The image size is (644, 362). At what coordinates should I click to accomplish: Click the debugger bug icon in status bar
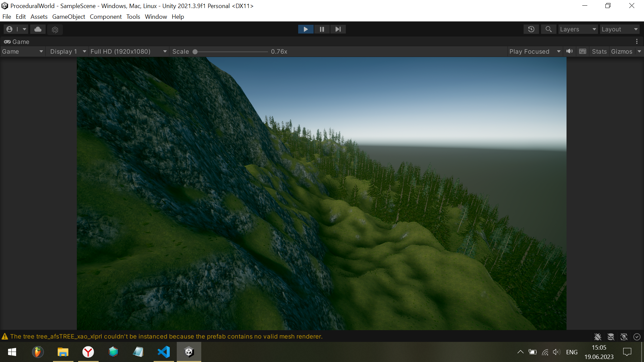(x=597, y=337)
